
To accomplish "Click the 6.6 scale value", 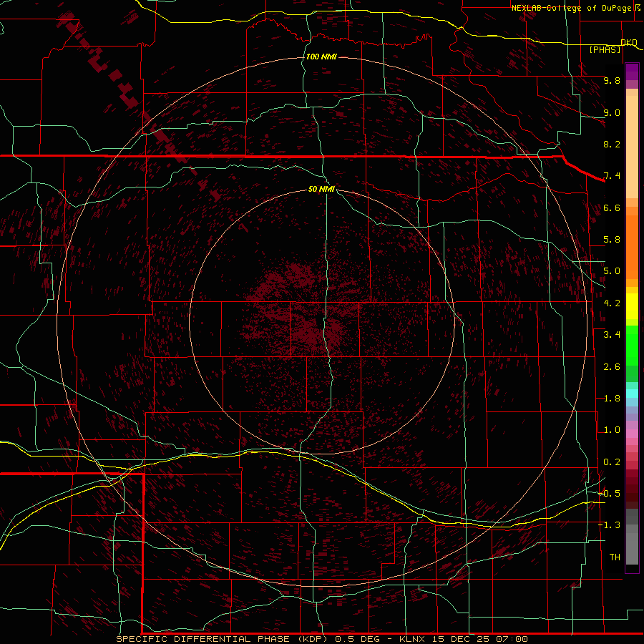I will [x=612, y=208].
